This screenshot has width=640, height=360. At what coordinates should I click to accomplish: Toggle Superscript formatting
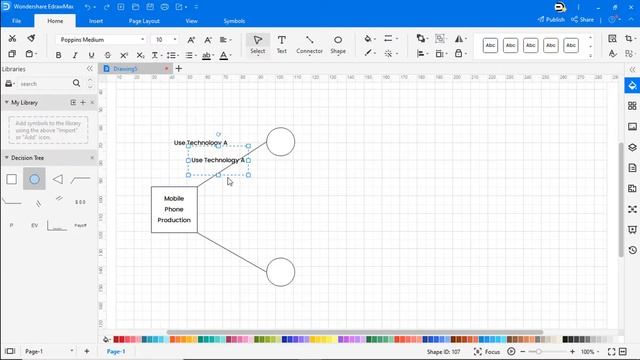[124, 55]
